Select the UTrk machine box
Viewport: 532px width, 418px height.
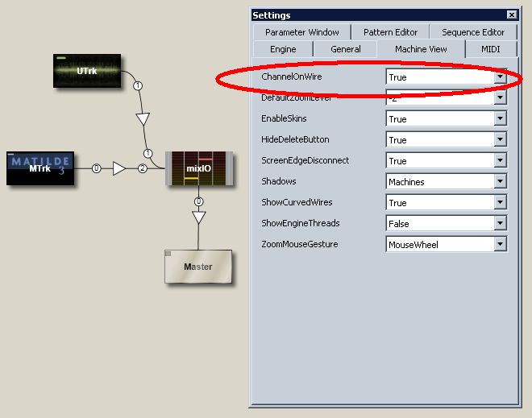click(x=87, y=71)
